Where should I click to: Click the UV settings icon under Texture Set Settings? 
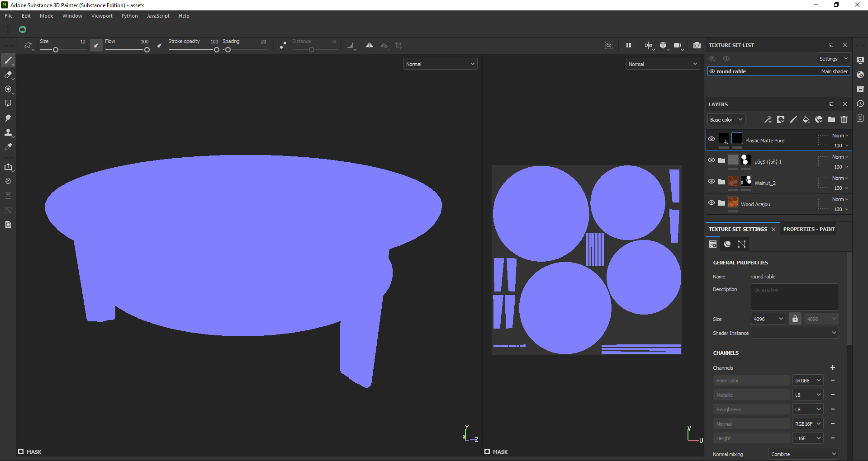pos(742,244)
